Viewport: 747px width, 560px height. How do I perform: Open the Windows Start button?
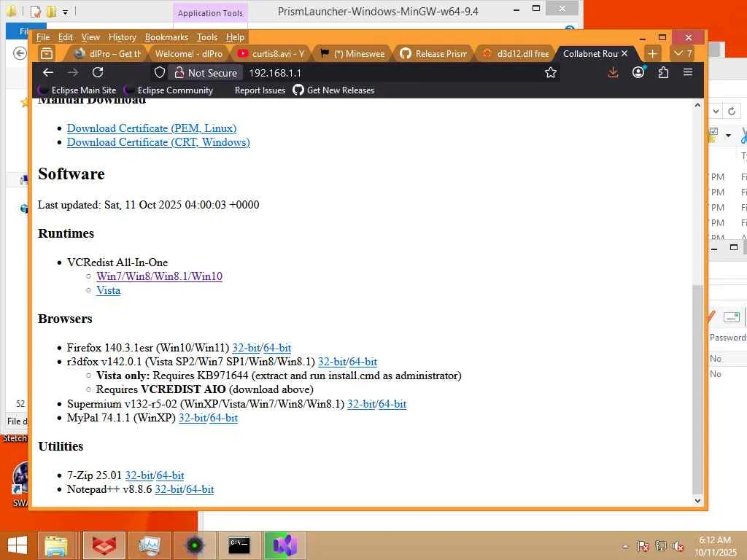point(18,545)
